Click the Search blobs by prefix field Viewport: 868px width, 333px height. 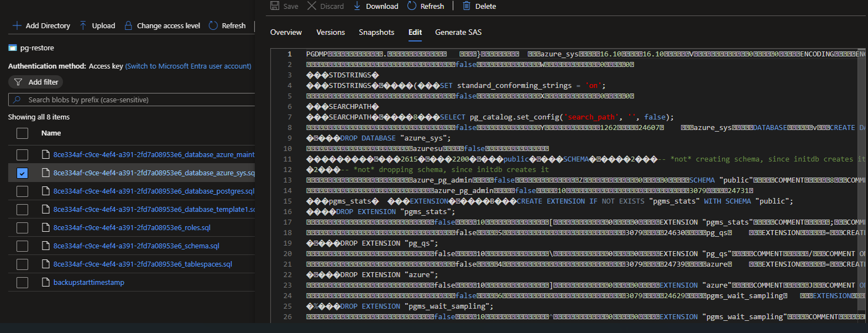(x=132, y=100)
